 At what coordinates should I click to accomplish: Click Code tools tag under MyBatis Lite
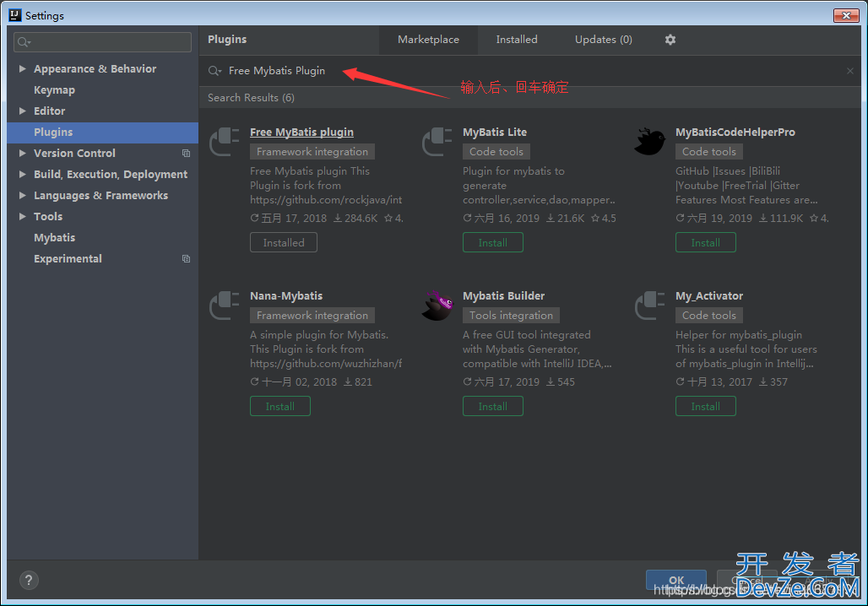click(x=496, y=152)
